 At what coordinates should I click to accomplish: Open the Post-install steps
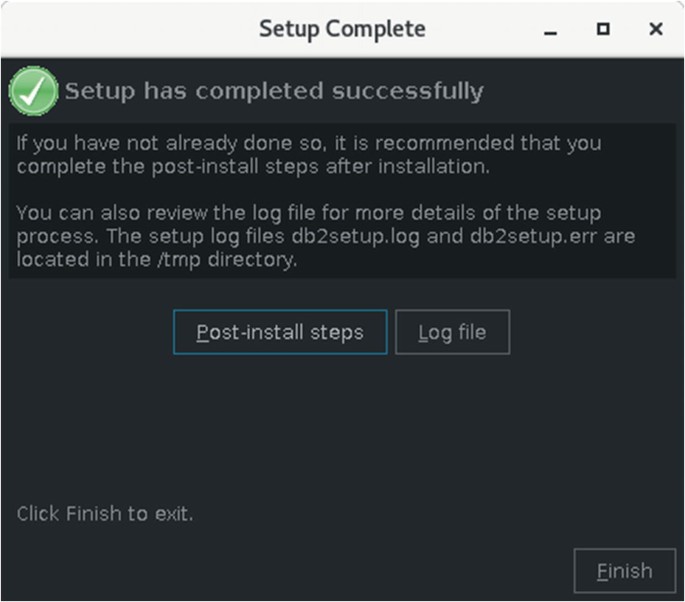280,332
